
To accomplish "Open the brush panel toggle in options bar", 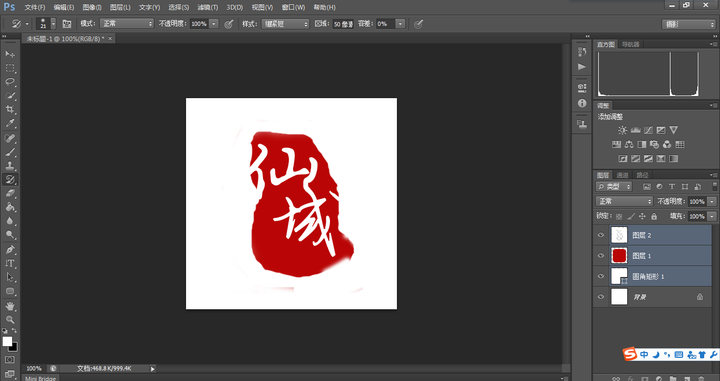I will point(67,24).
